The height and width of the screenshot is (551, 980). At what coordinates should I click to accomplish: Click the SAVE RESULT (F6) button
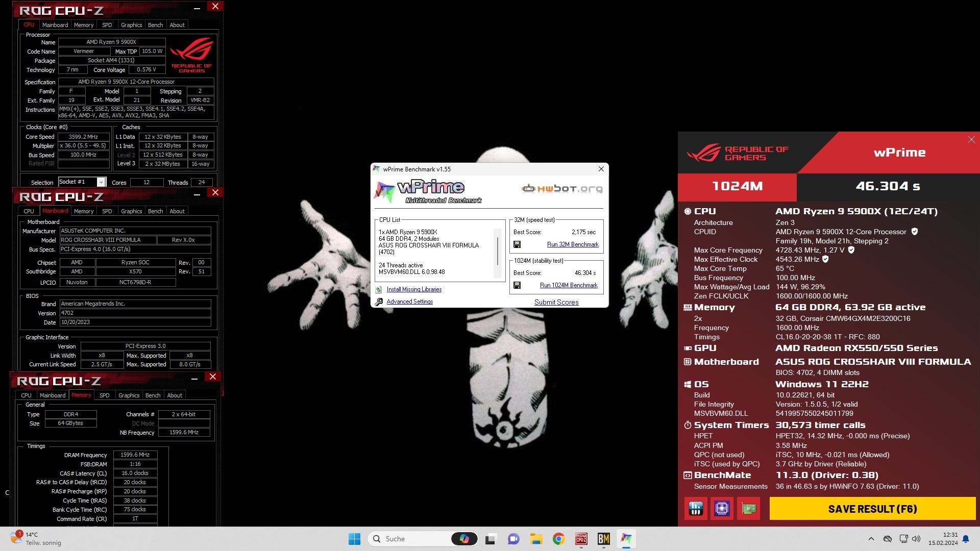(x=872, y=509)
